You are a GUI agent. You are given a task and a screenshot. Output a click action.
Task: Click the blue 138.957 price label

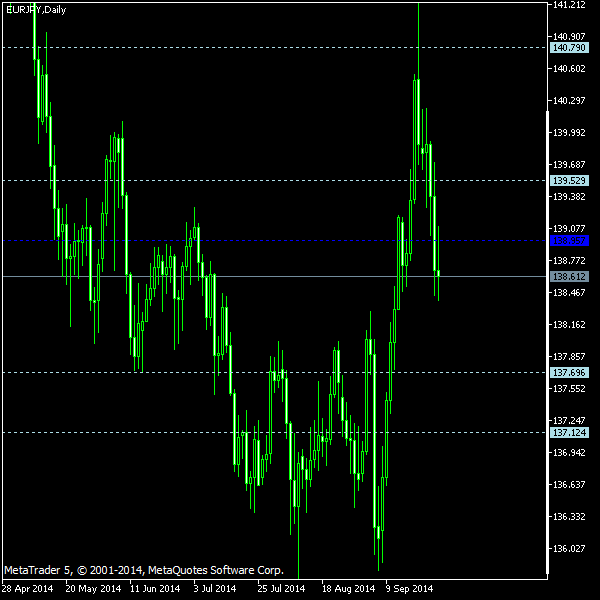pyautogui.click(x=569, y=241)
